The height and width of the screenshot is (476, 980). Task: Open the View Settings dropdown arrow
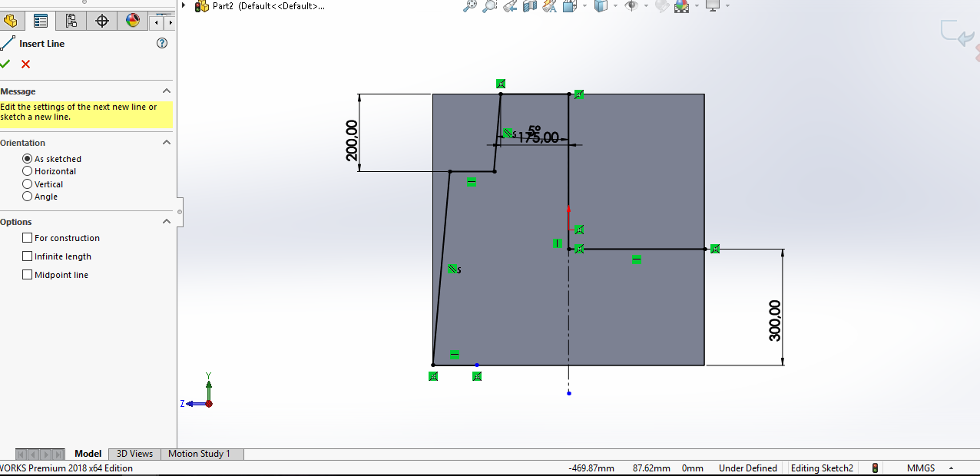[727, 6]
